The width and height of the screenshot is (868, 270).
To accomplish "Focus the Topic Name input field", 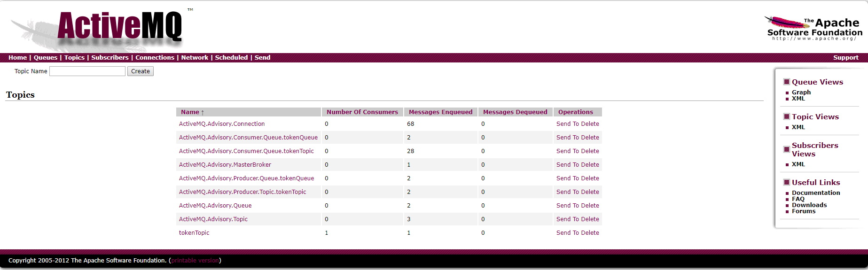I will [87, 71].
